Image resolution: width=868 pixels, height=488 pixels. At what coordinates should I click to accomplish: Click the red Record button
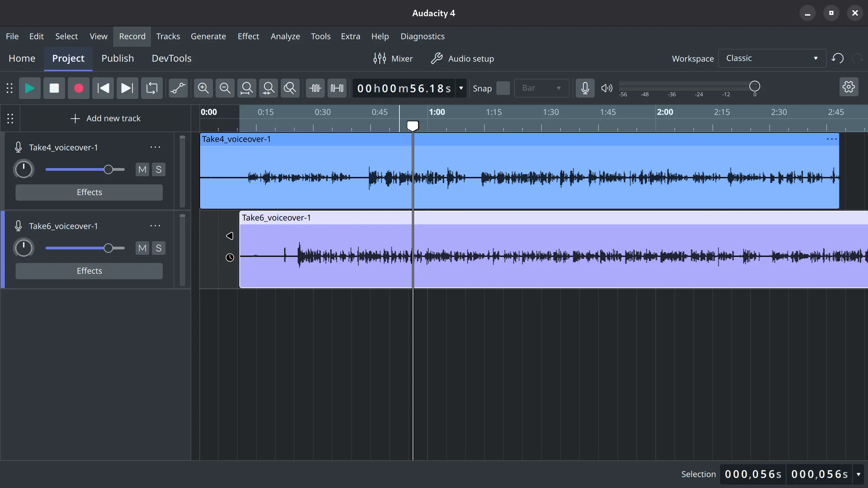point(78,88)
